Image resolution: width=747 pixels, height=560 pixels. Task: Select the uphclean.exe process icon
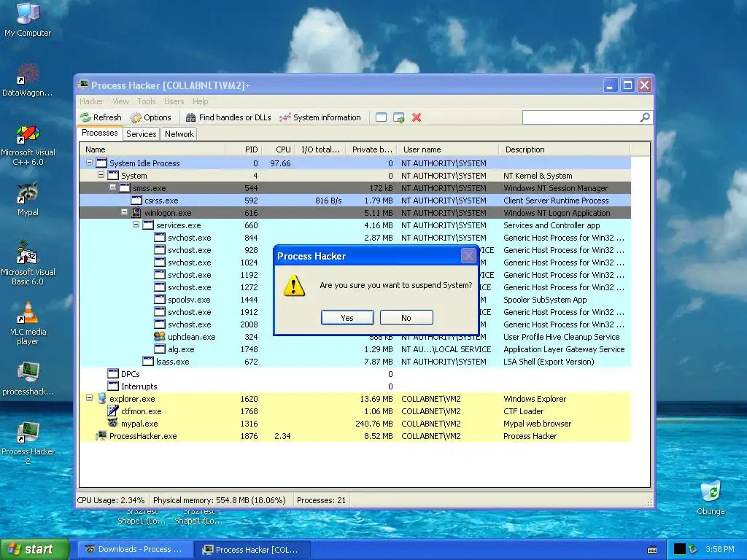coord(160,336)
